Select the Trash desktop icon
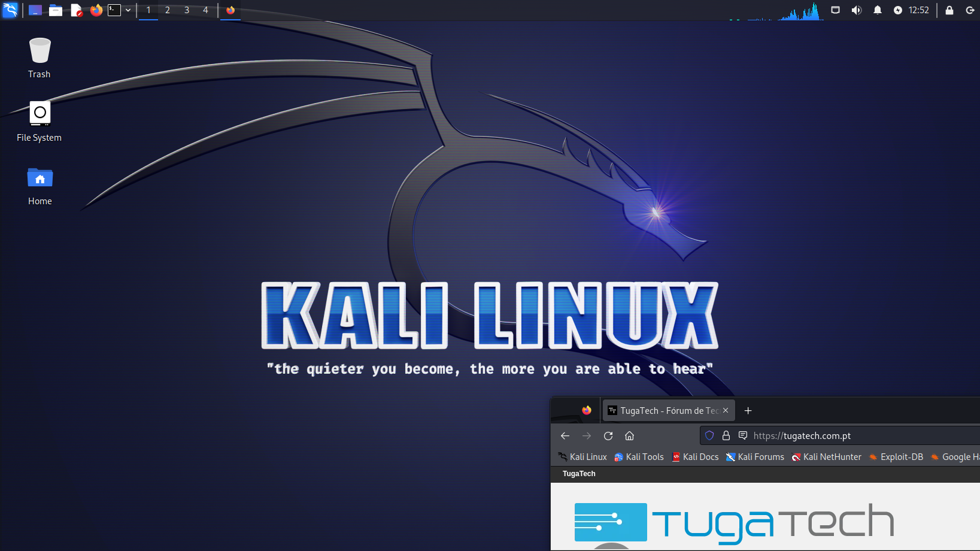Viewport: 980px width, 551px height. click(40, 58)
